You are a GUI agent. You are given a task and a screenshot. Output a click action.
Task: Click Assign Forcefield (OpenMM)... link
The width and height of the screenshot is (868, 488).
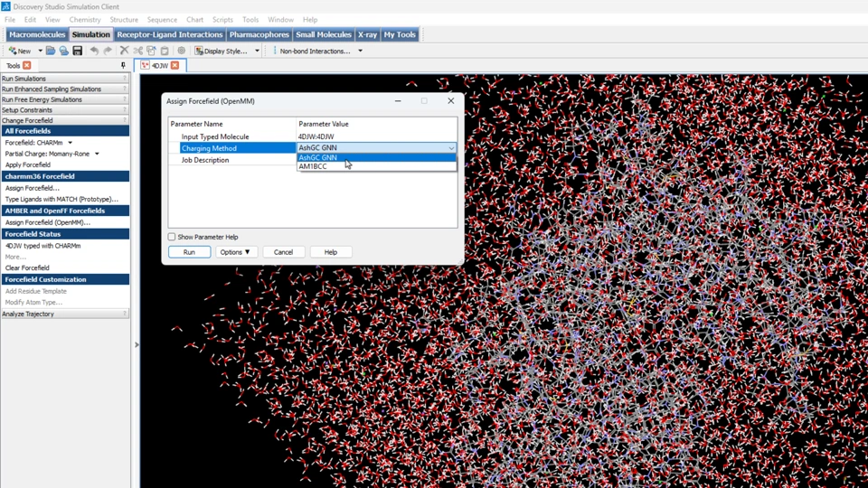48,222
